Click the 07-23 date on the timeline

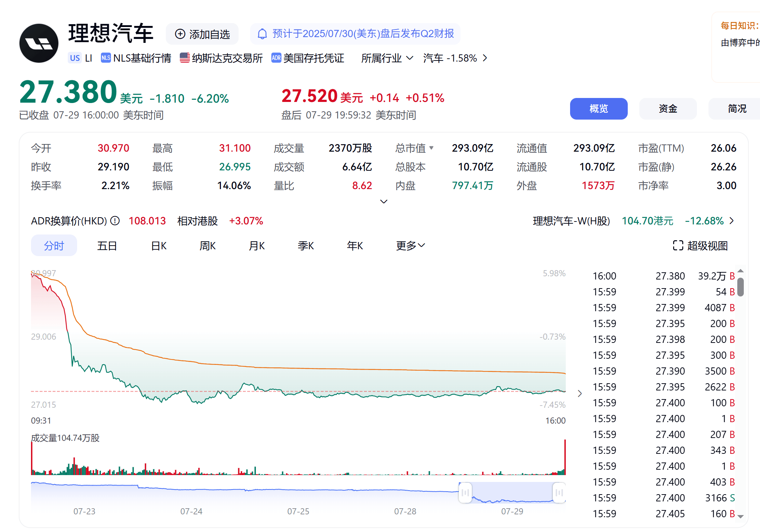84,511
